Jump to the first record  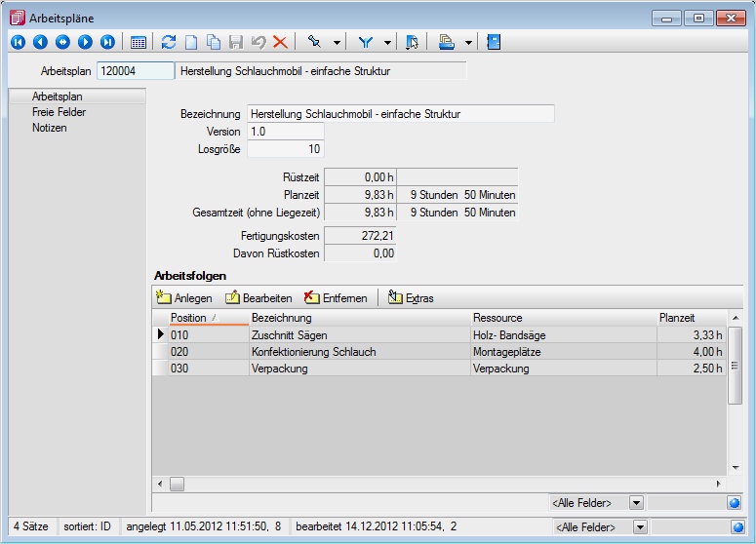pyautogui.click(x=18, y=42)
